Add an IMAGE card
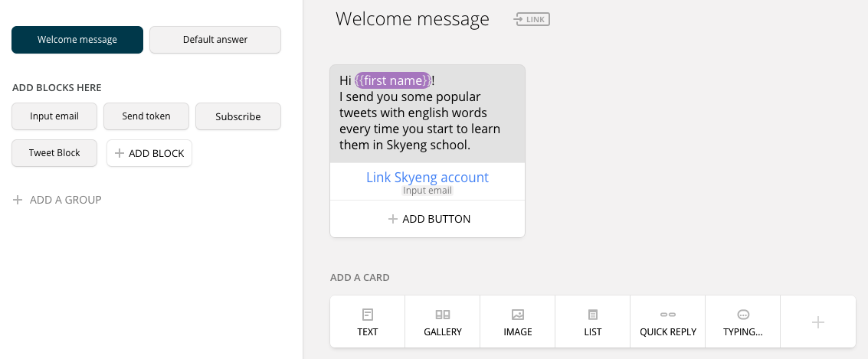 tap(518, 322)
